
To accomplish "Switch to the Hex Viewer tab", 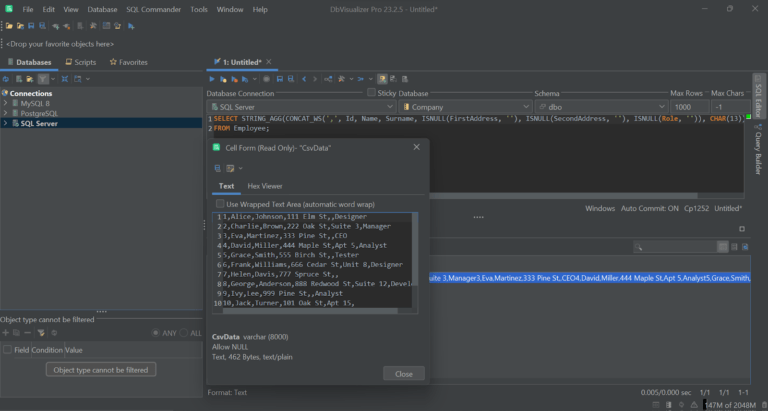I will (x=265, y=186).
